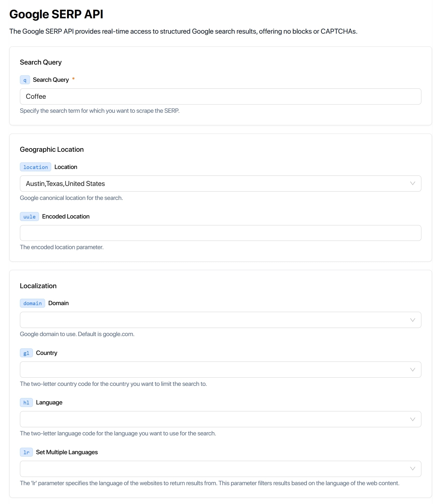
Task: Click the uule parameter badge
Action: click(29, 217)
